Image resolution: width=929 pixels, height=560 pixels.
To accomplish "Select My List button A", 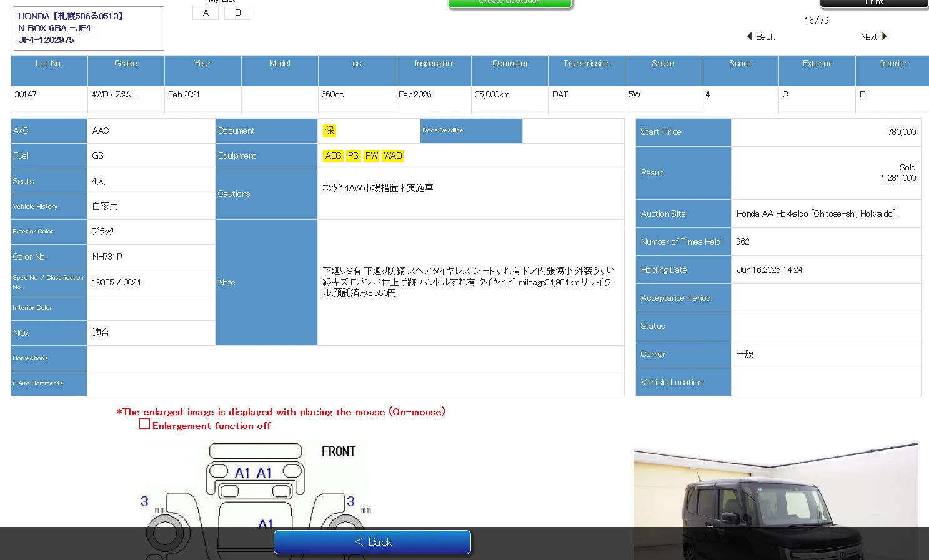I will point(206,13).
